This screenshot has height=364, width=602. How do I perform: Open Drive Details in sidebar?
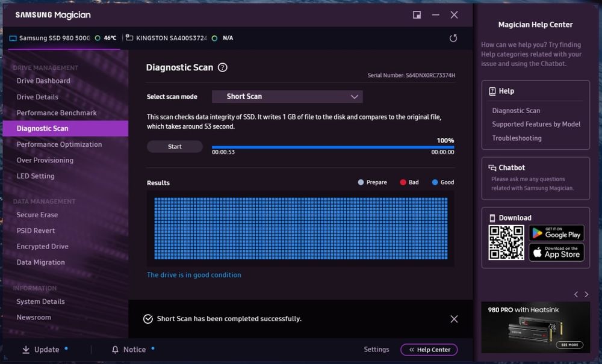[37, 97]
